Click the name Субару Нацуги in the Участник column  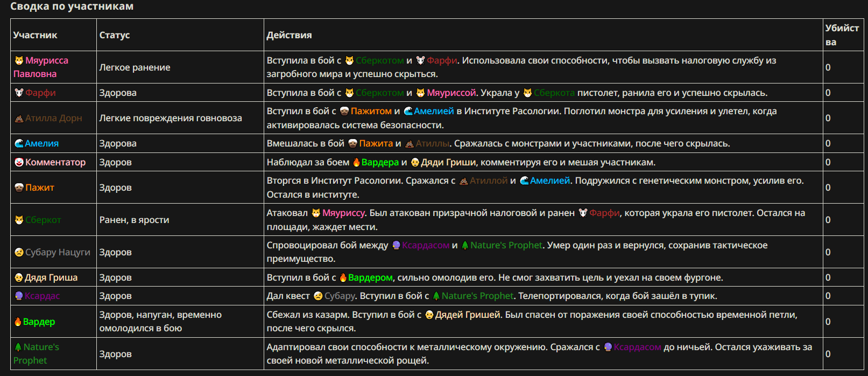coord(58,252)
